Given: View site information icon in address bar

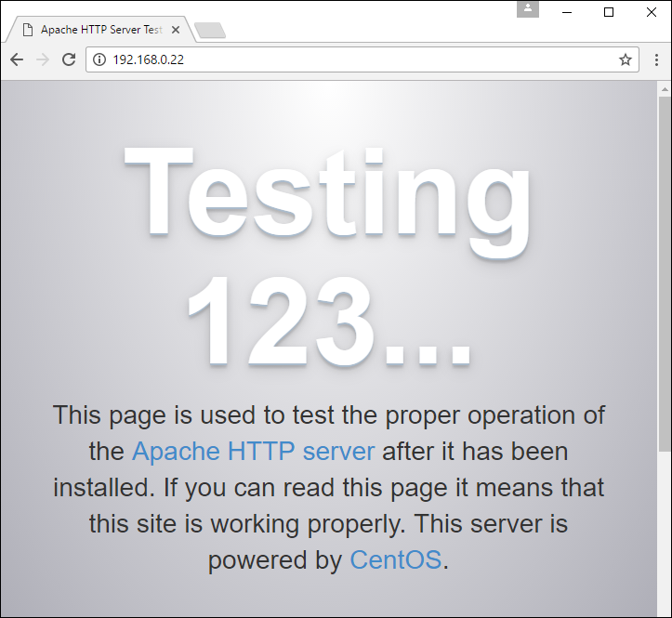Looking at the screenshot, I should (x=99, y=59).
